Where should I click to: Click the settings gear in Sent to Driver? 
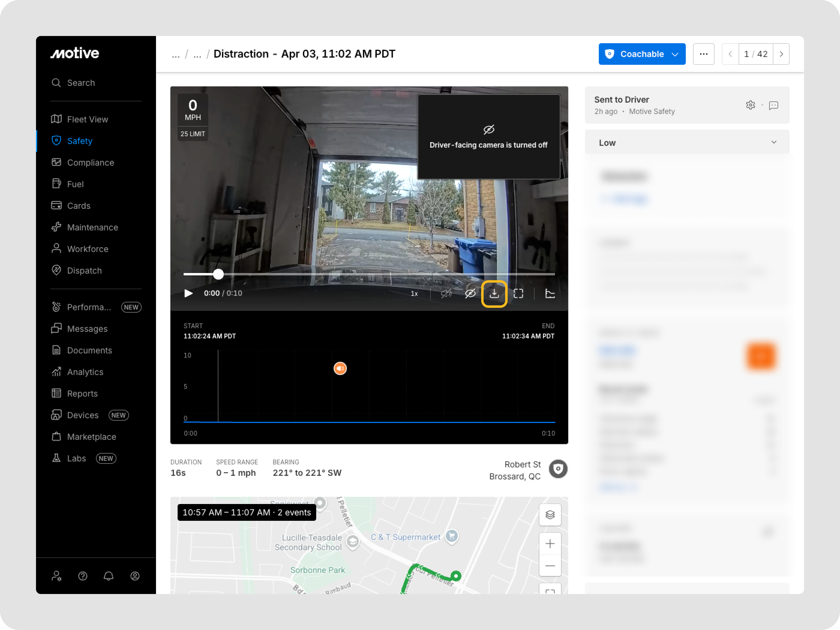[750, 105]
